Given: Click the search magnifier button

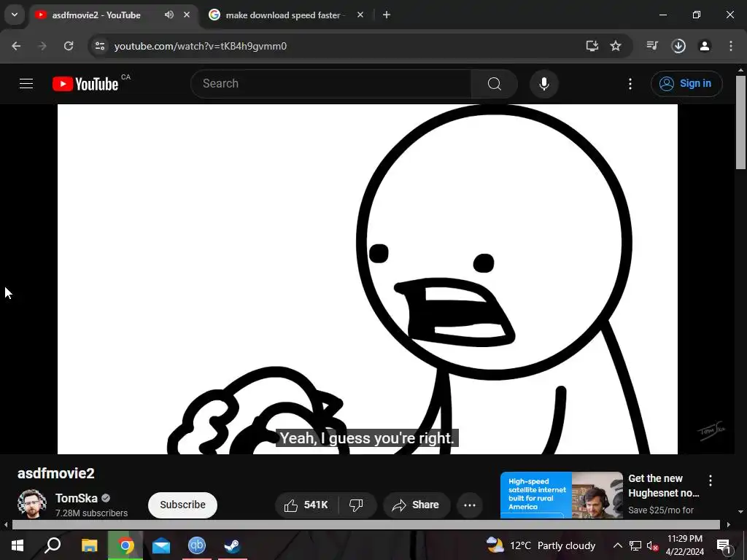Looking at the screenshot, I should (x=495, y=84).
